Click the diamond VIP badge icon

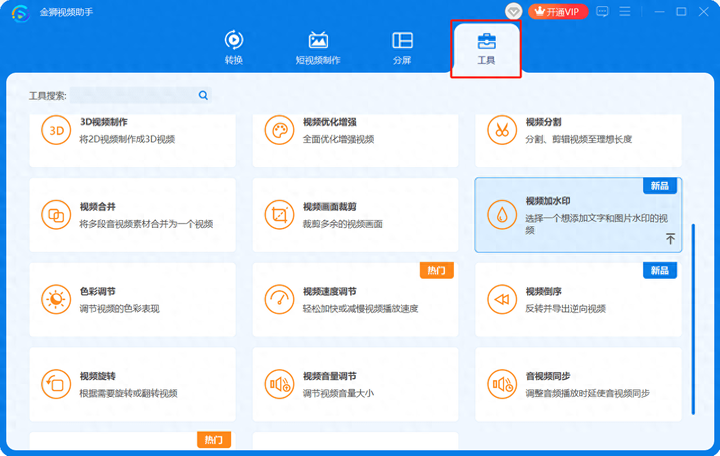[x=513, y=11]
